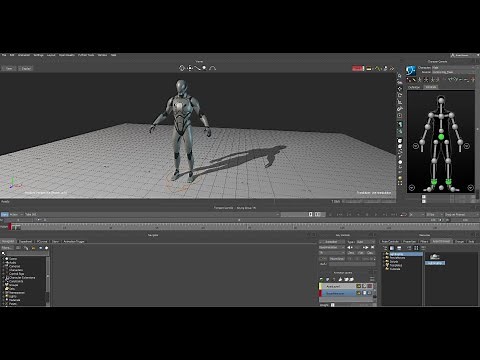Open the Settings menu
The width and height of the screenshot is (480, 360).
38,55
